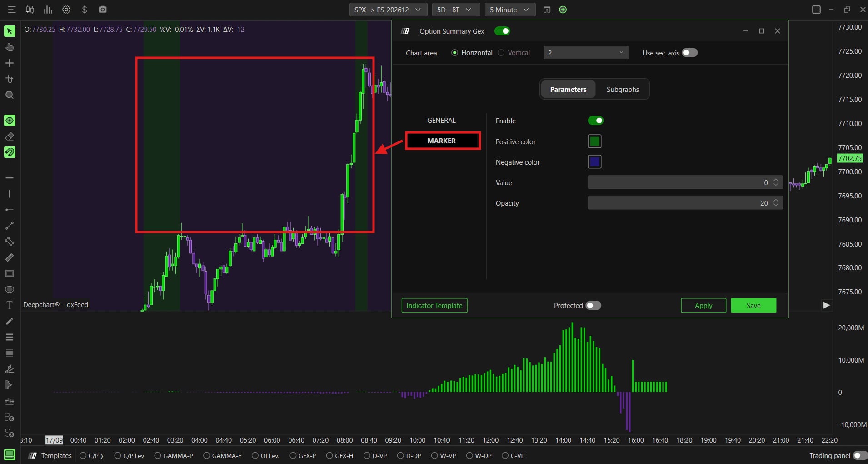Click the dollar sign icon
This screenshot has height=464, width=868.
pos(85,10)
